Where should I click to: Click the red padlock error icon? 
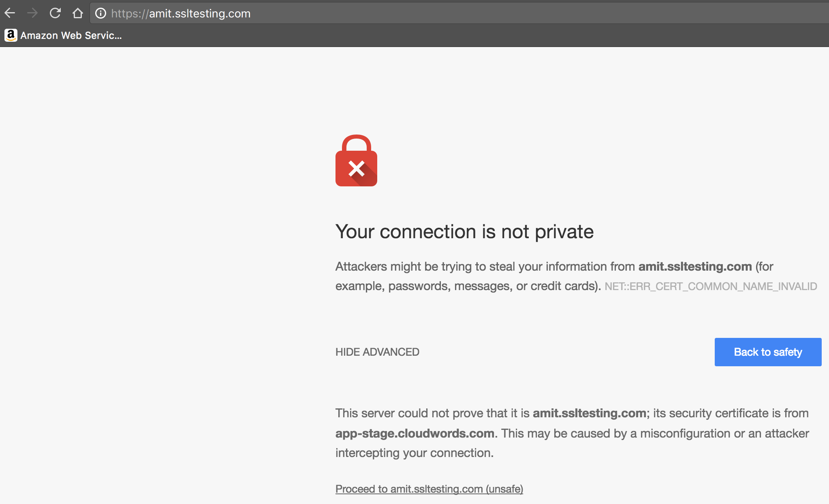(x=356, y=160)
